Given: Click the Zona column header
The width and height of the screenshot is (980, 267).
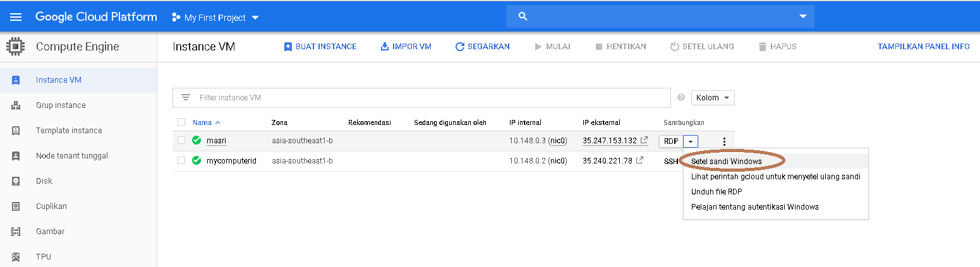Looking at the screenshot, I should point(279,122).
